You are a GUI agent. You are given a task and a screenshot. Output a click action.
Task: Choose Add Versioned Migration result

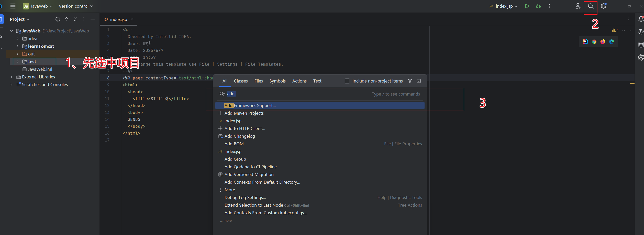(x=320, y=174)
